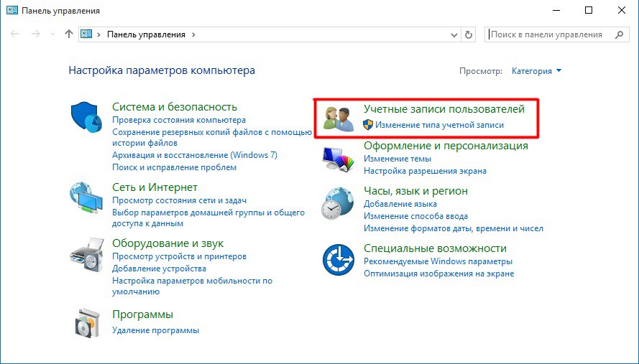Click the search magnifier icon
Viewport: 639px width, 364px height.
[619, 34]
